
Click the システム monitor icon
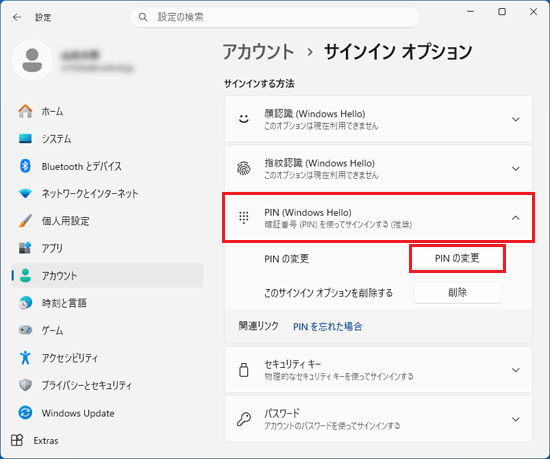pyautogui.click(x=25, y=139)
